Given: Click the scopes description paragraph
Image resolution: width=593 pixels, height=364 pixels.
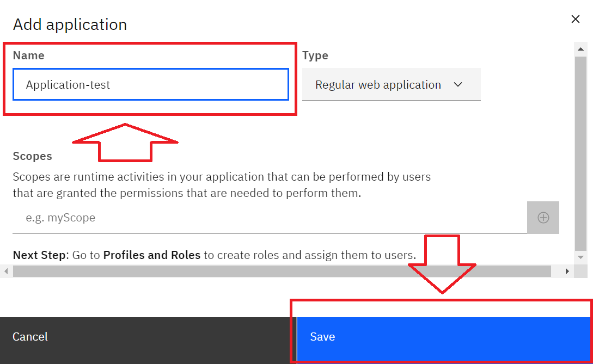Looking at the screenshot, I should click(x=222, y=185).
